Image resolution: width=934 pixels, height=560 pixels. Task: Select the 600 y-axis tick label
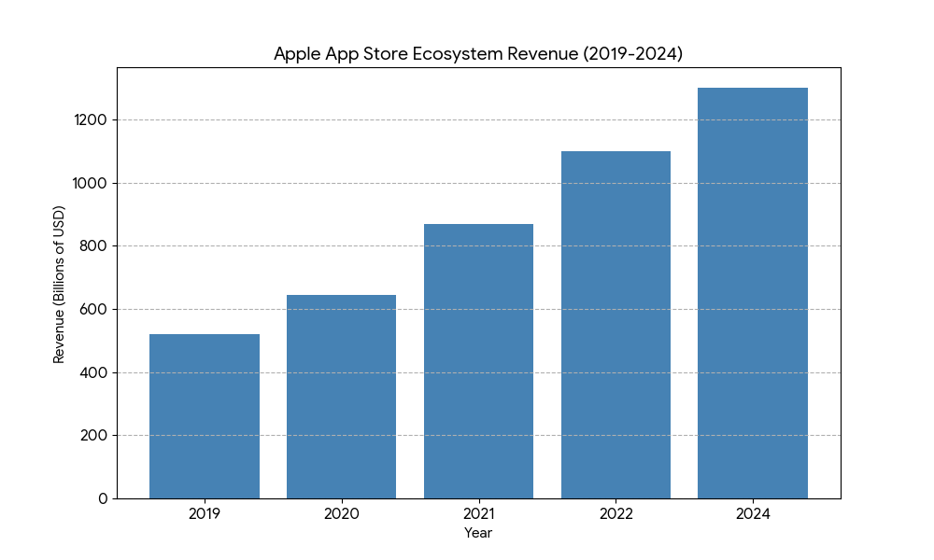point(96,310)
